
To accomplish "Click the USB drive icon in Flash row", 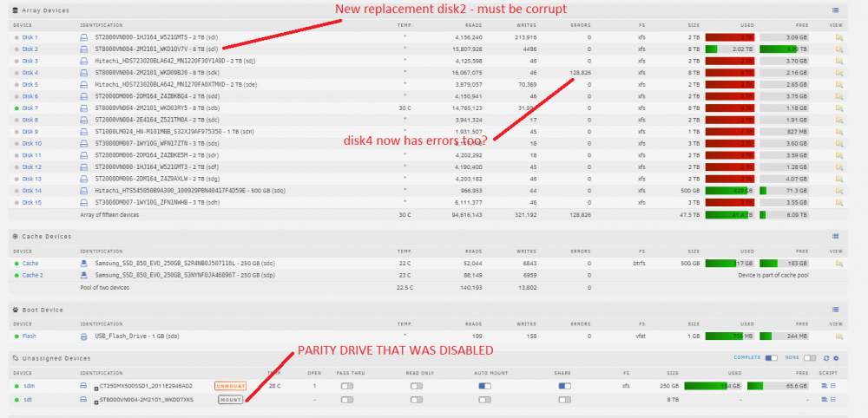I will (84, 336).
